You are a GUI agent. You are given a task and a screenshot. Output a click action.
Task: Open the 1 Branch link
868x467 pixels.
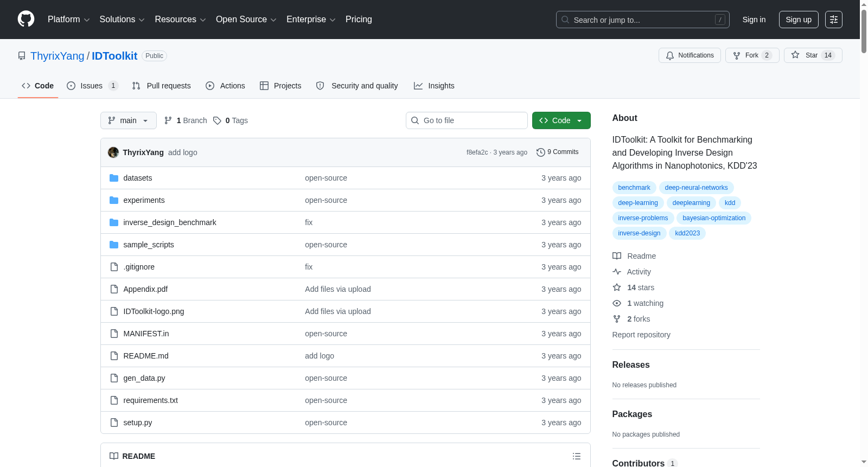pyautogui.click(x=186, y=120)
